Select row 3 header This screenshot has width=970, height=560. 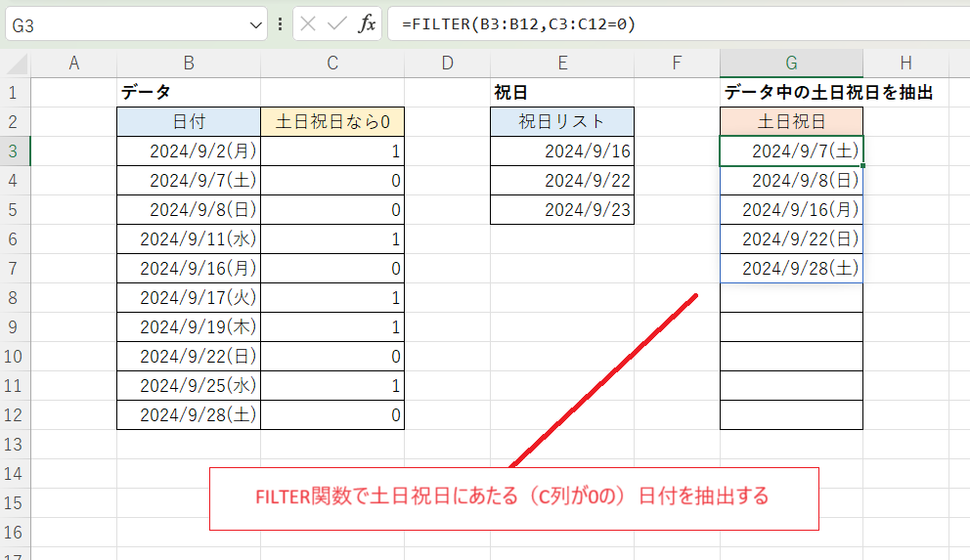point(15,151)
